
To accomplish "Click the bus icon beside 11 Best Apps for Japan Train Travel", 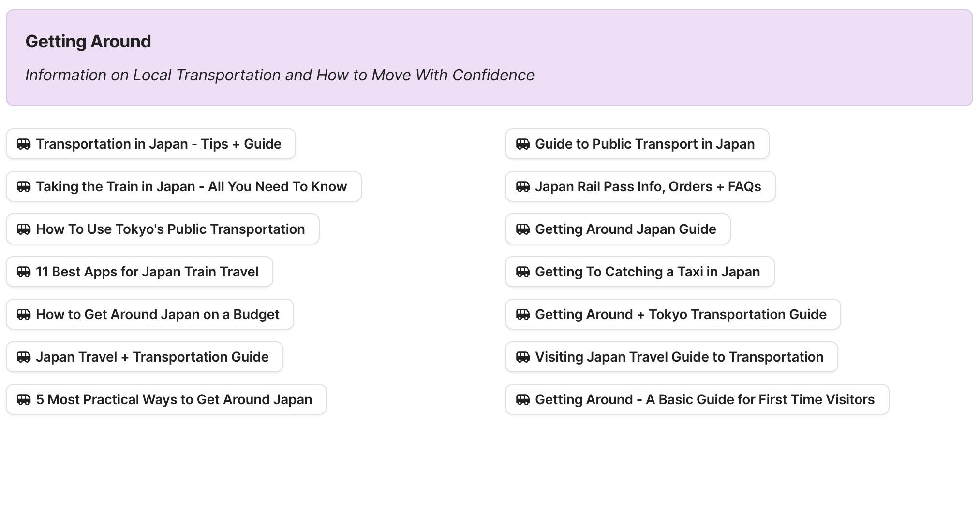I will (23, 271).
